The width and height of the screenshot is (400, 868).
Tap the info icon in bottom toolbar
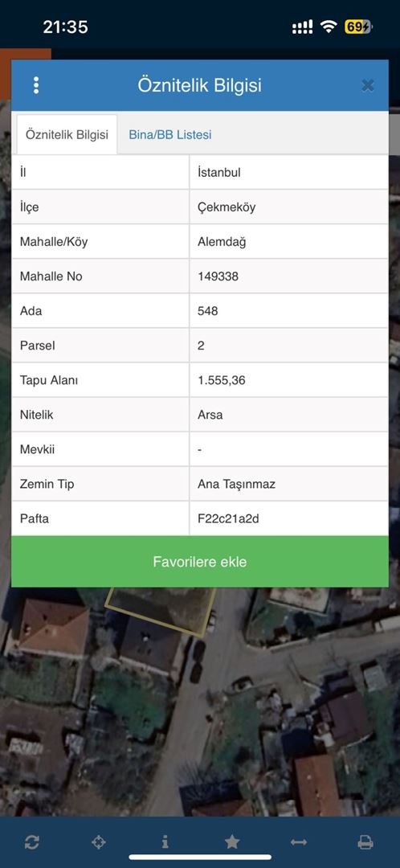[165, 842]
